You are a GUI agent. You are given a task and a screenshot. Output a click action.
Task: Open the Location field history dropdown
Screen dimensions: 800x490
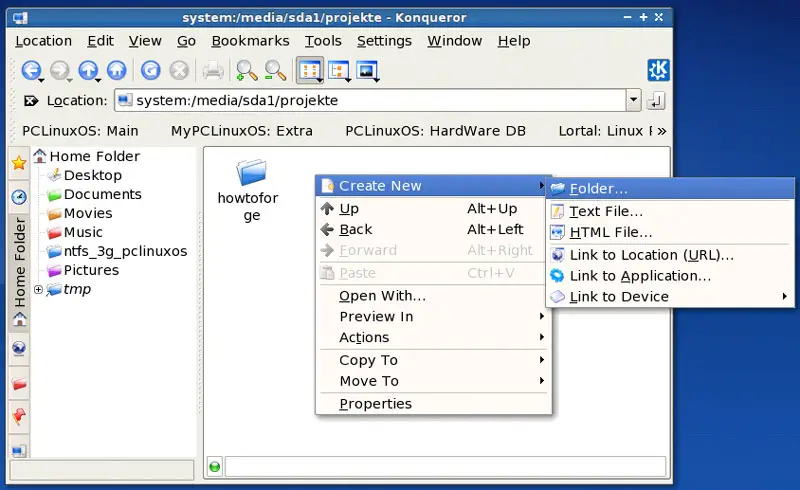(633, 100)
